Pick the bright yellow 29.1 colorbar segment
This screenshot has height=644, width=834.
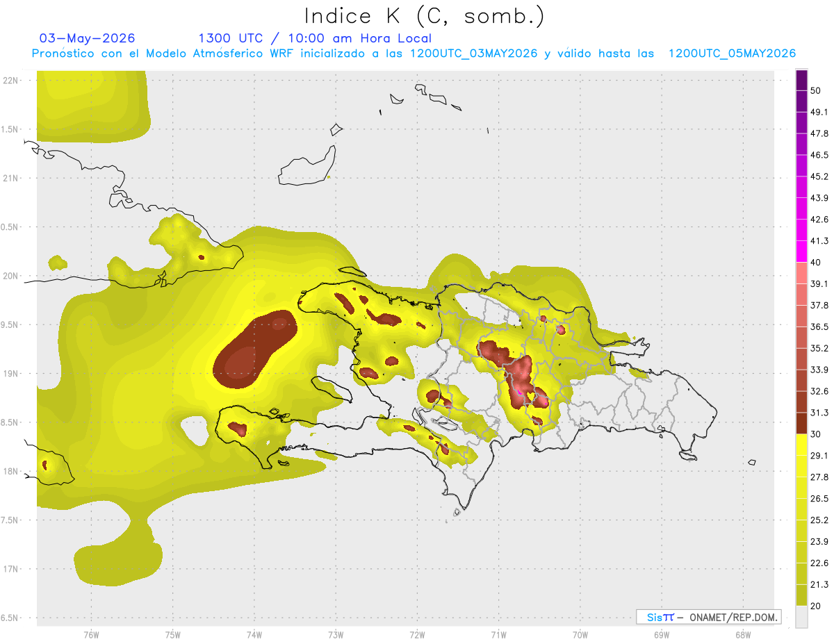point(801,445)
